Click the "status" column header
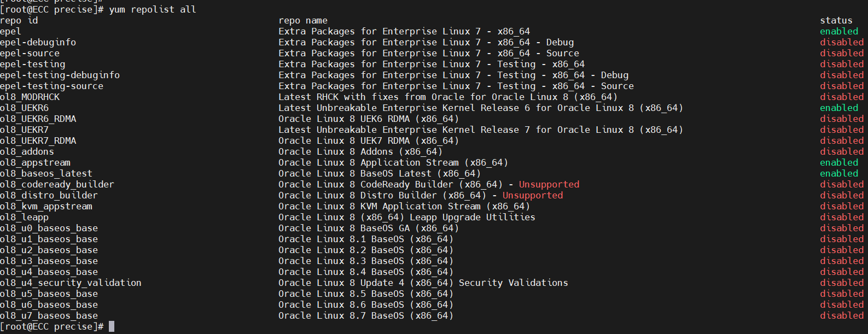Image resolution: width=868 pixels, height=334 pixels. [x=836, y=20]
